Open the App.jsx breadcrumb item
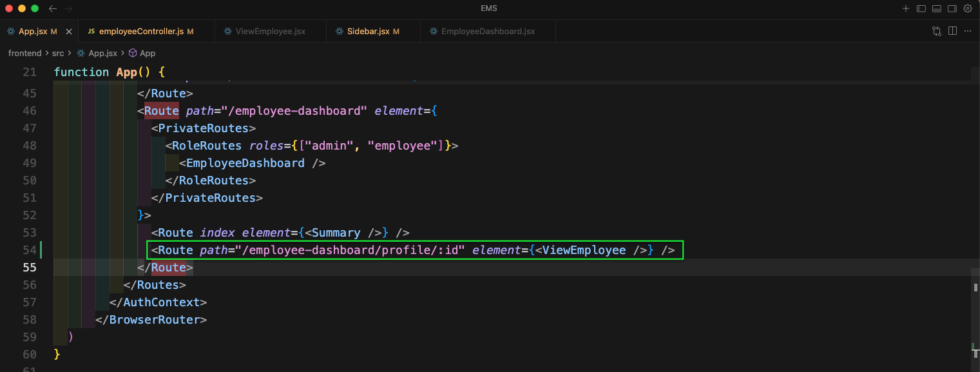The height and width of the screenshot is (372, 980). point(97,54)
